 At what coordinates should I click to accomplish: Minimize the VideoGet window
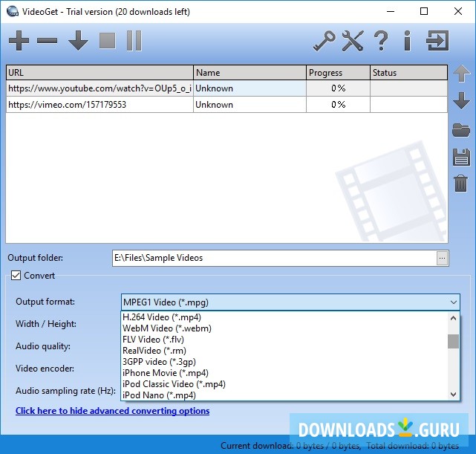point(391,12)
